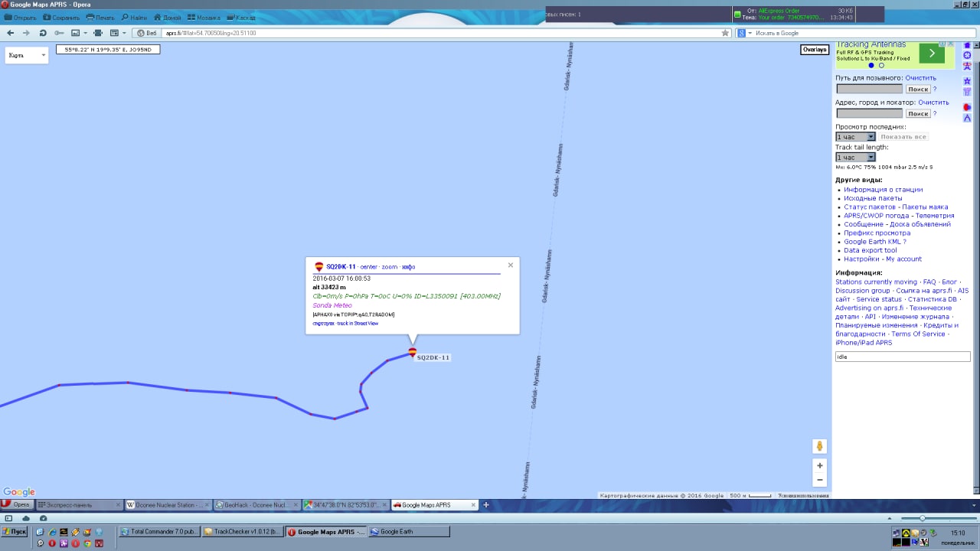Click Мозаика tile windows button
The height and width of the screenshot is (551, 980).
[204, 18]
